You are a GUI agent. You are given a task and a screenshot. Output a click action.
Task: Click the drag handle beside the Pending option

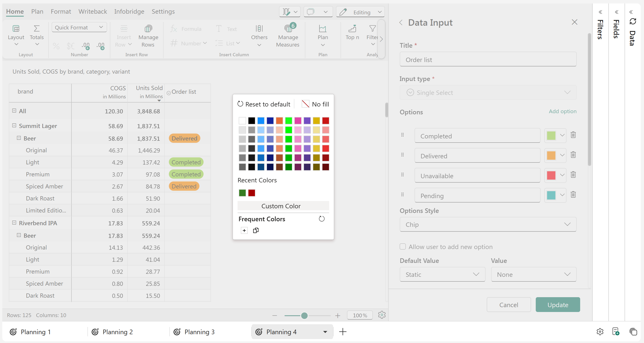pos(402,195)
